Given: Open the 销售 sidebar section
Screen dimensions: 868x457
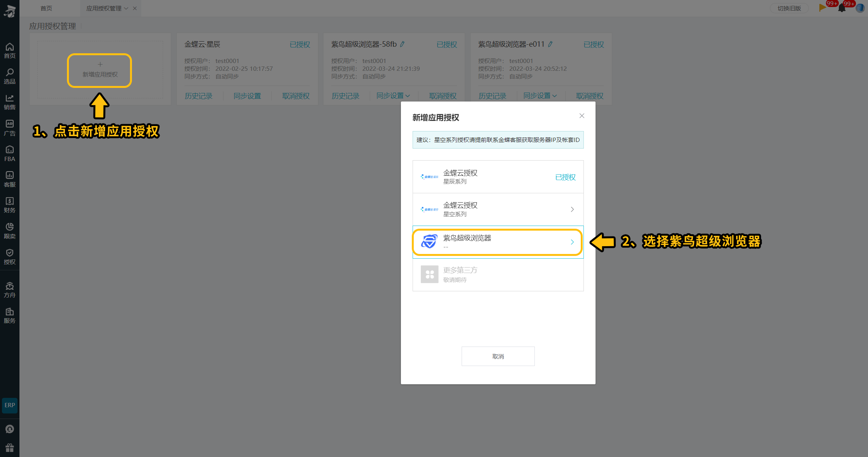Looking at the screenshot, I should click(10, 102).
